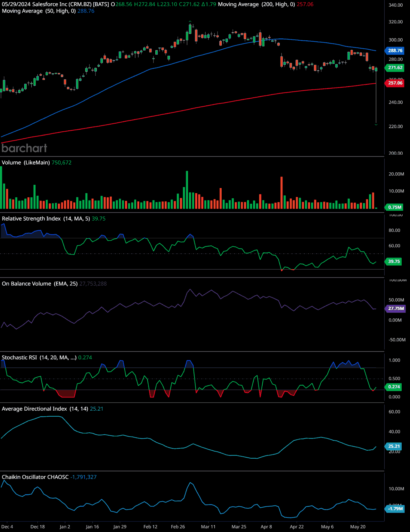Click the Dec 4 date on time axis

[x=7, y=527]
